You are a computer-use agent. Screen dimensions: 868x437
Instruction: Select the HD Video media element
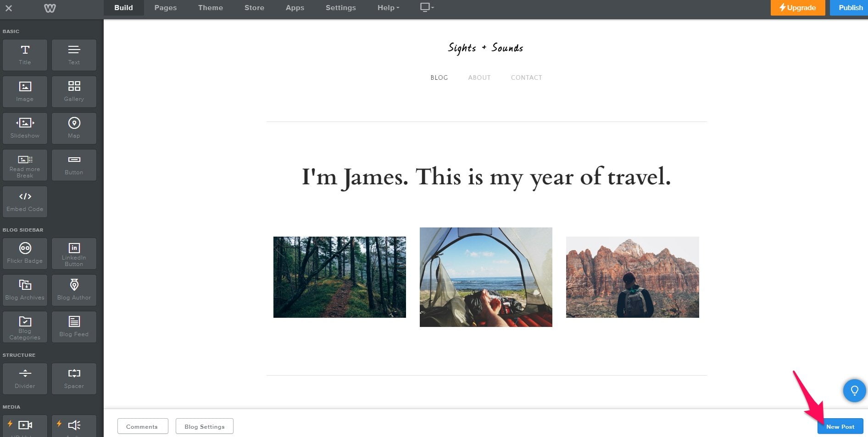coord(25,426)
